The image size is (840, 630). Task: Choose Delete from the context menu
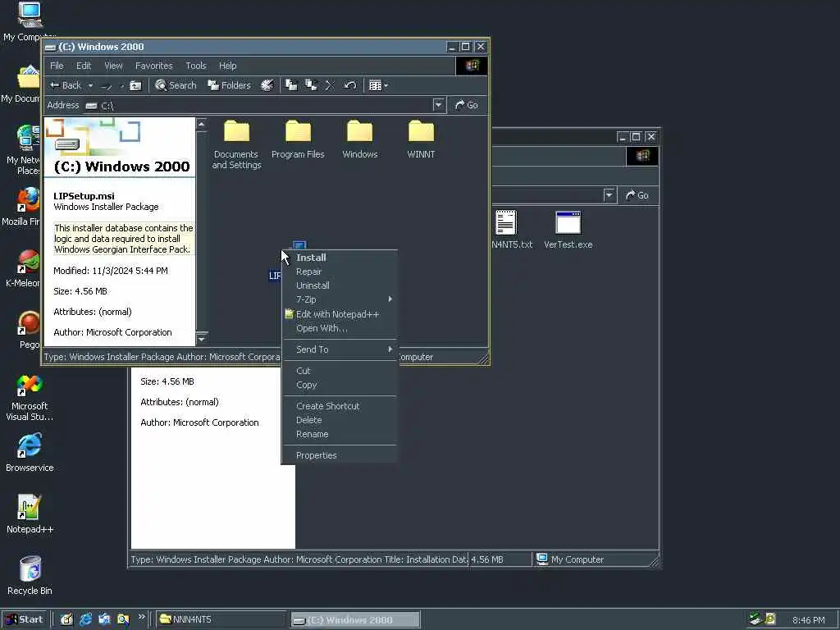click(340, 420)
